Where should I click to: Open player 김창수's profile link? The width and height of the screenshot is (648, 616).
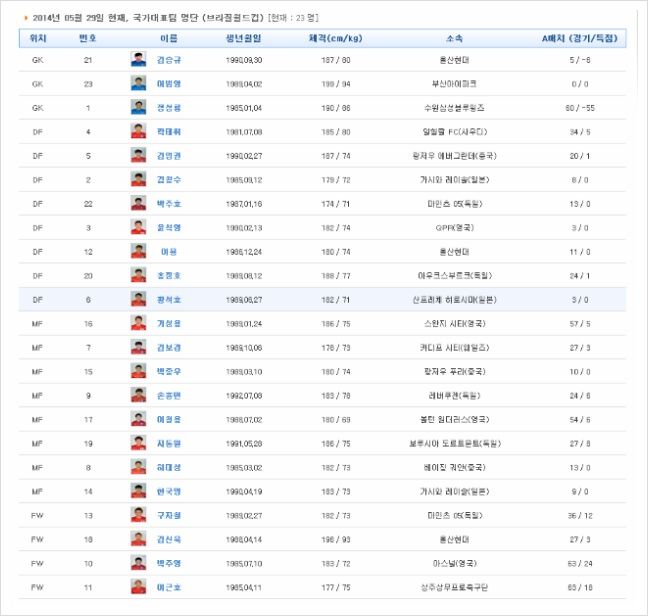tap(169, 180)
